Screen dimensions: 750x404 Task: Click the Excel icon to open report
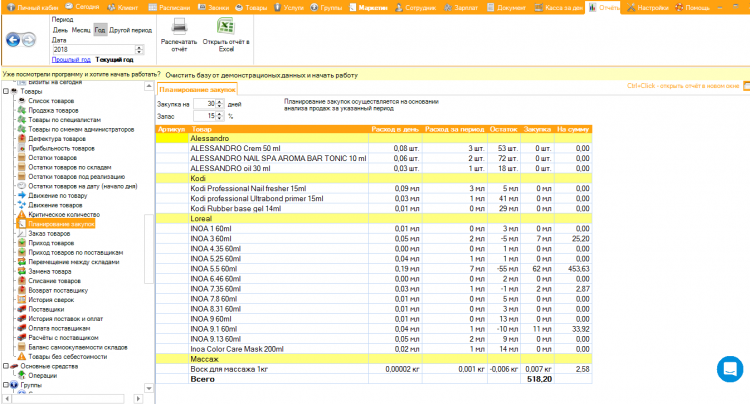(226, 26)
